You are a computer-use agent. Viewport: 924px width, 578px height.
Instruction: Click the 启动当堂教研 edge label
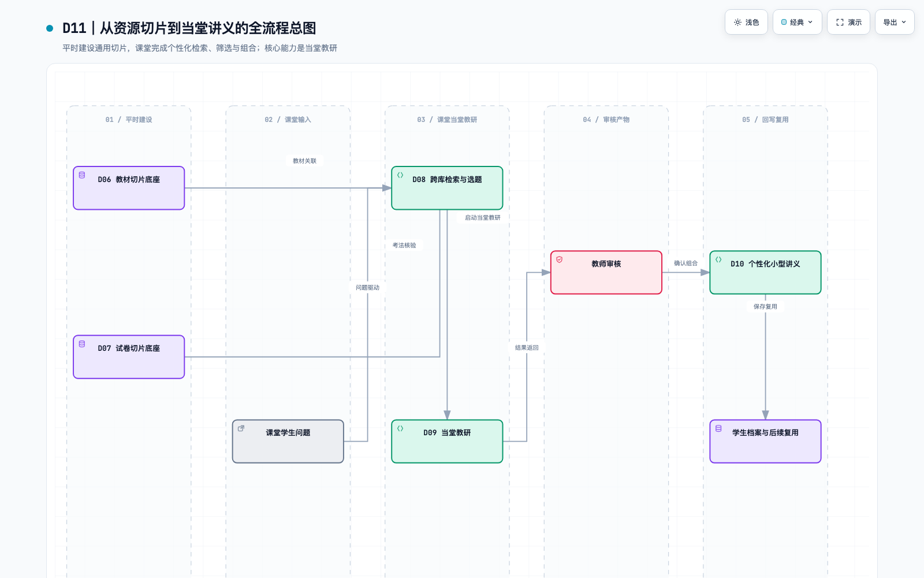click(x=483, y=217)
